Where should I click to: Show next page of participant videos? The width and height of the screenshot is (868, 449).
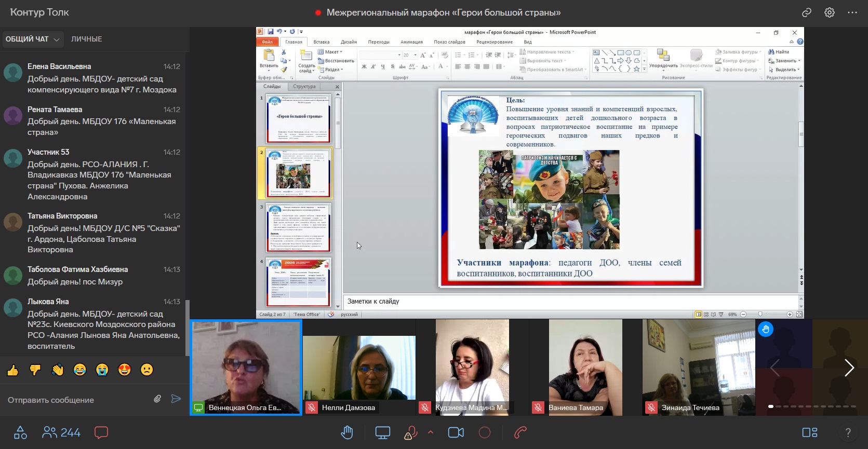[849, 368]
